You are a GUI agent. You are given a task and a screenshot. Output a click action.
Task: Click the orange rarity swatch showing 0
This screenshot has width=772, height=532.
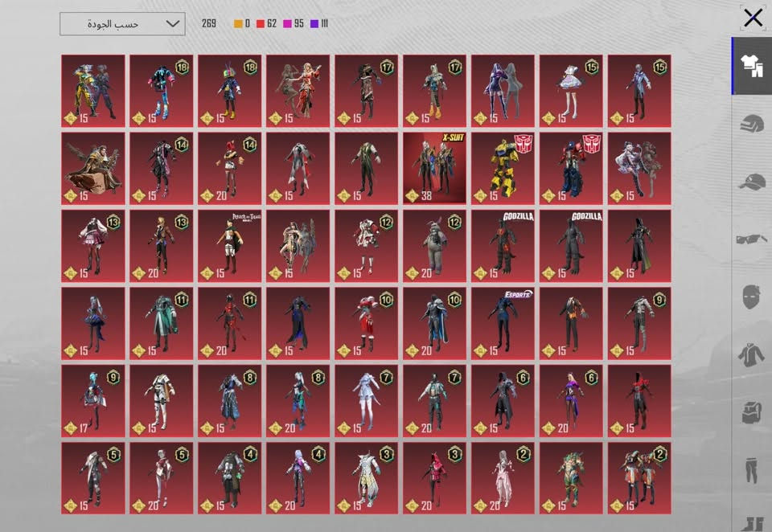238,23
